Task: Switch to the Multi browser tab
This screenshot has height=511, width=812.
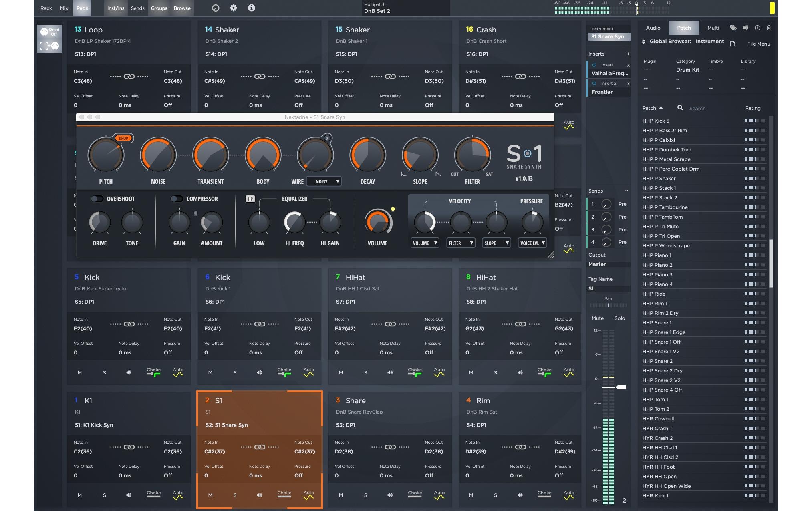Action: [713, 28]
